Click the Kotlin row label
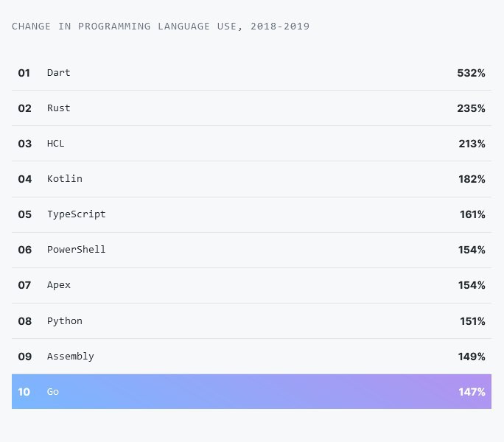 click(65, 178)
